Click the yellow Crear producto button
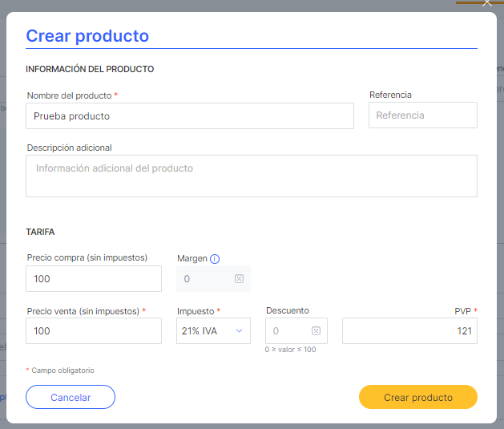This screenshot has height=429, width=504. 418,397
